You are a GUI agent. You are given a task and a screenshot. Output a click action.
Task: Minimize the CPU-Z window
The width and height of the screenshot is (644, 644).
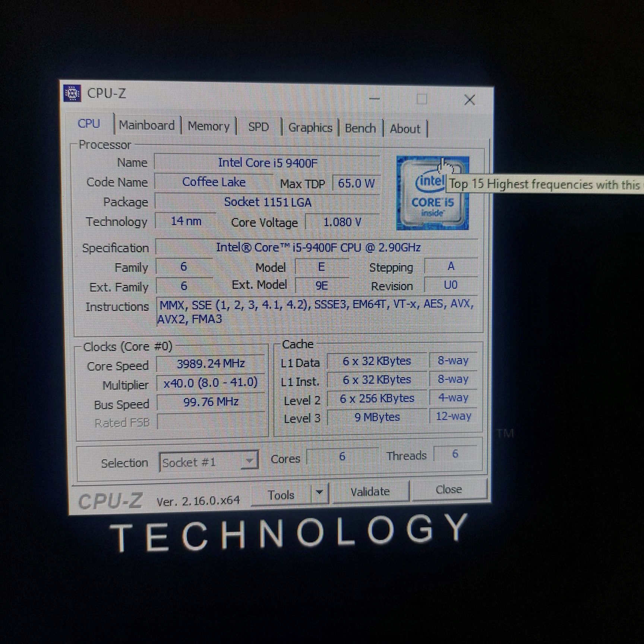[375, 99]
